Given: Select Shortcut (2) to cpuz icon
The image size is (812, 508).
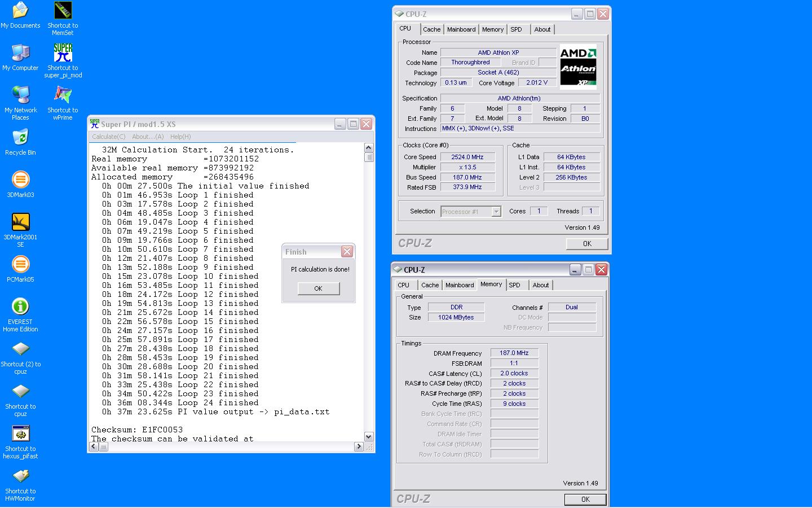Looking at the screenshot, I should point(20,357).
